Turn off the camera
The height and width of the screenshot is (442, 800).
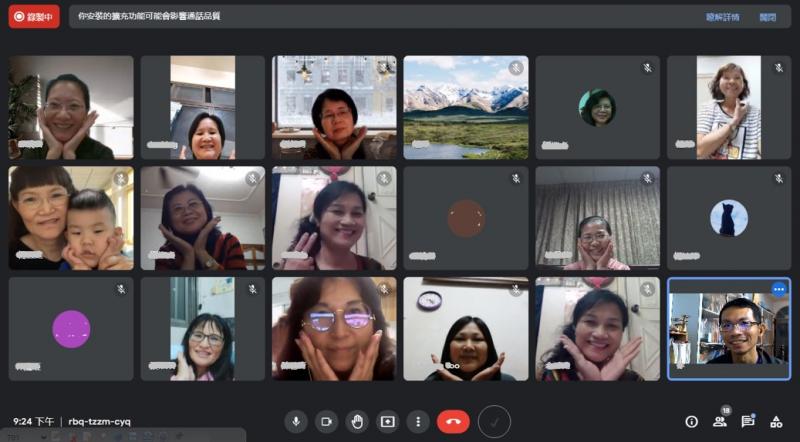[326, 422]
